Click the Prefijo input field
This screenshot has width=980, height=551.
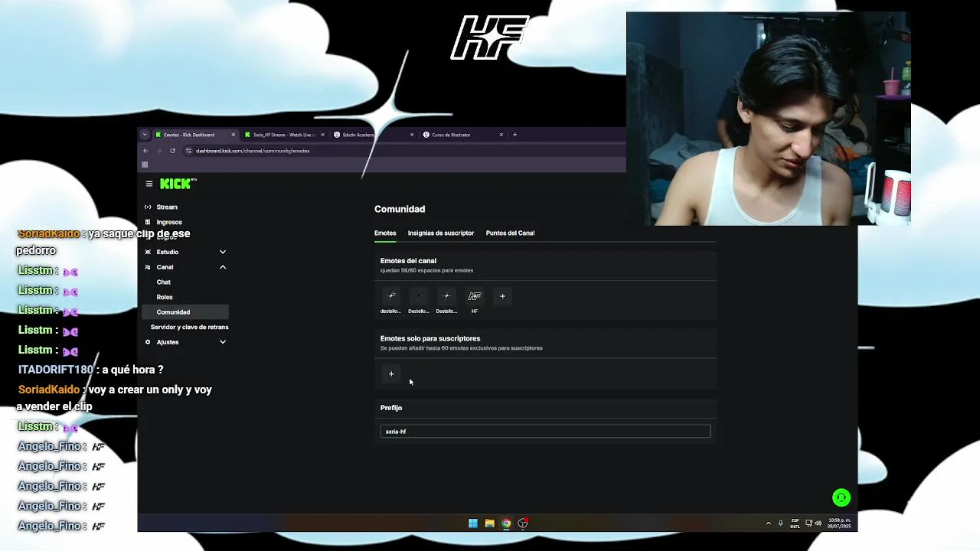tap(545, 432)
